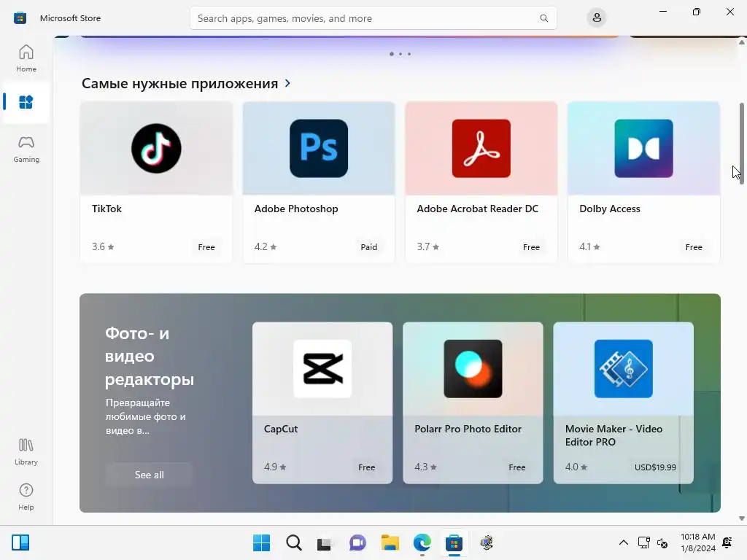Click Movie Maker - Video Editor PRO title
This screenshot has height=560, width=747.
(x=614, y=435)
